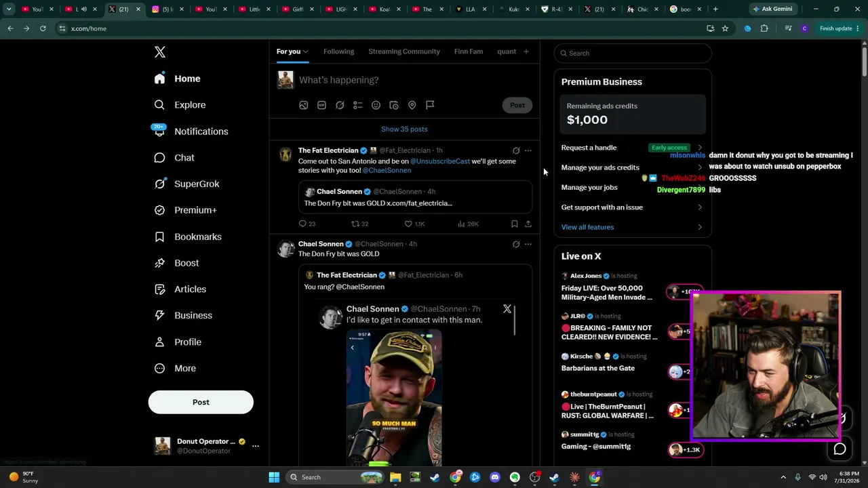
Task: Switch to the Finn Fam tab
Action: [469, 52]
